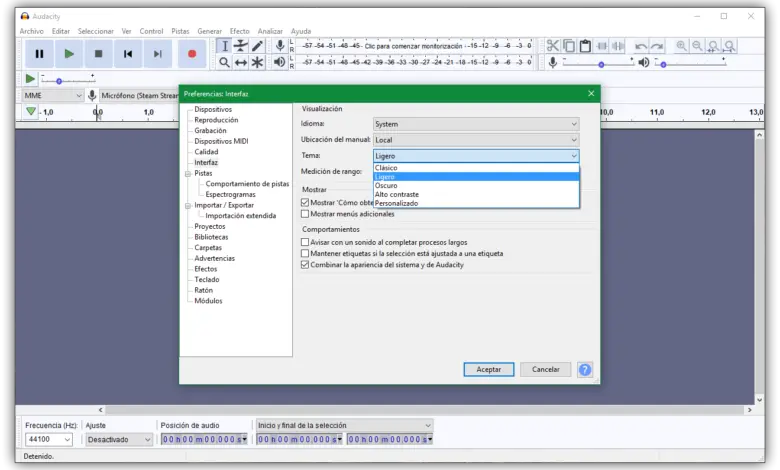Screen dimensions: 780x470
Task: Click the blue help question mark button
Action: click(x=585, y=370)
